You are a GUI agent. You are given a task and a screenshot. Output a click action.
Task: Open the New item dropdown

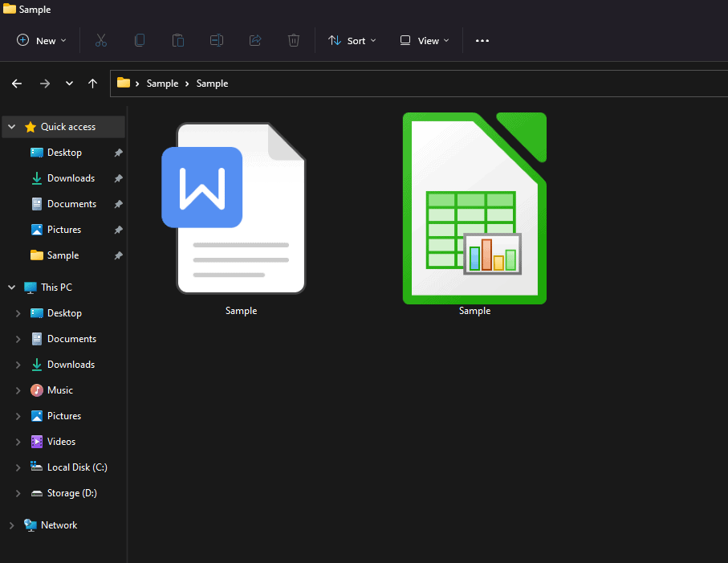(42, 40)
